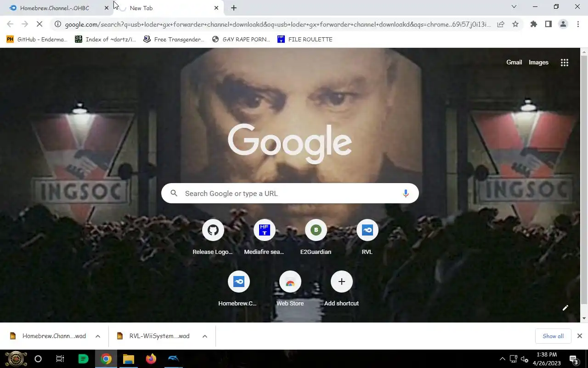The height and width of the screenshot is (368, 588).
Task: Open Task View on the taskbar
Action: point(60,359)
